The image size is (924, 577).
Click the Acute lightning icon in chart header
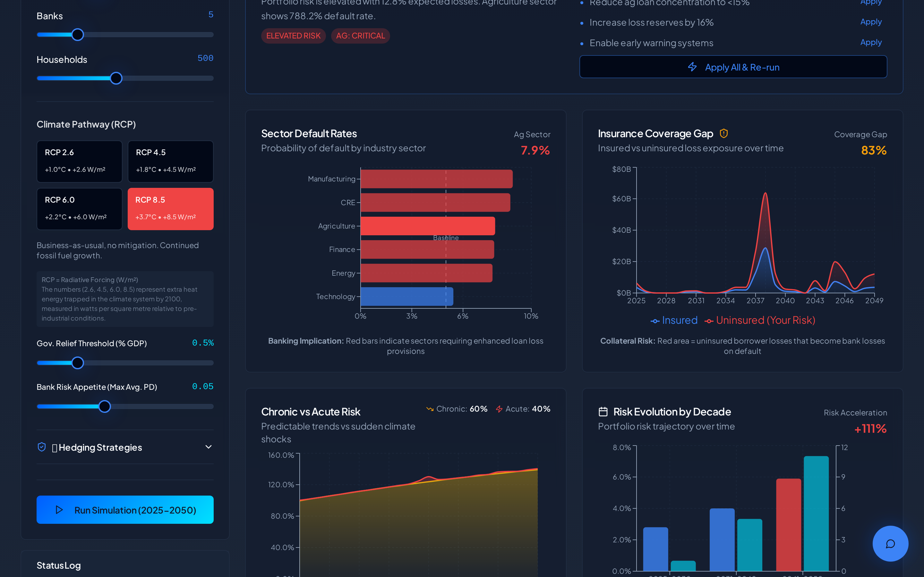tap(499, 409)
